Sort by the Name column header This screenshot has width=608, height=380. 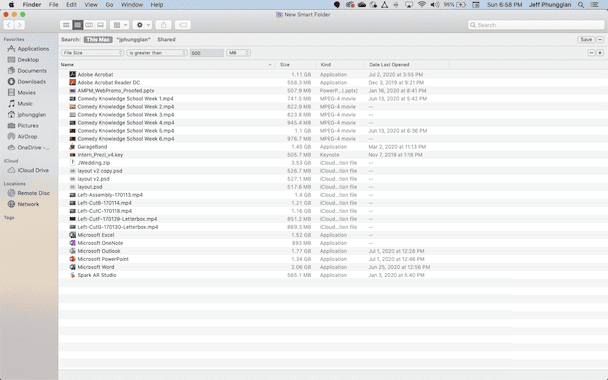(x=167, y=65)
